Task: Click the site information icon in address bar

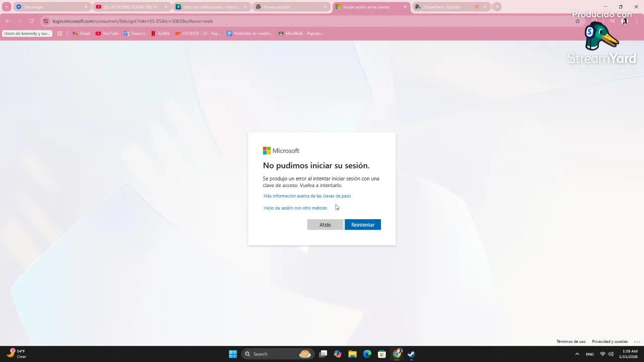Action: 46,21
